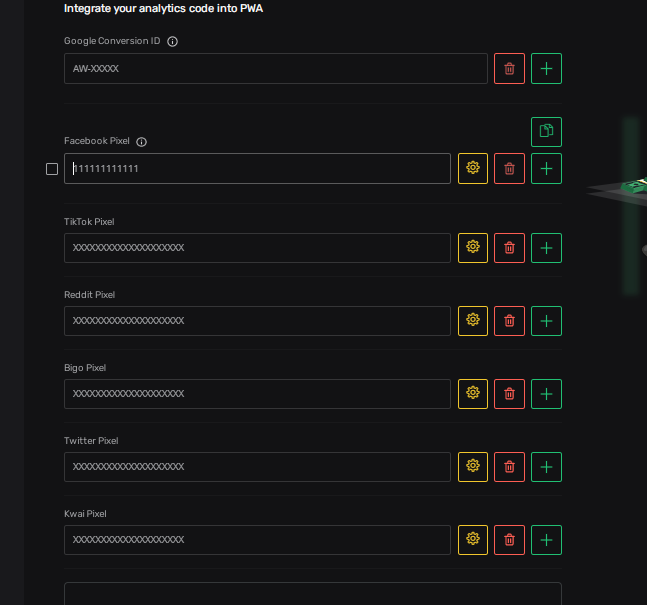
Task: Delete the TikTok Pixel entry
Action: 509,248
